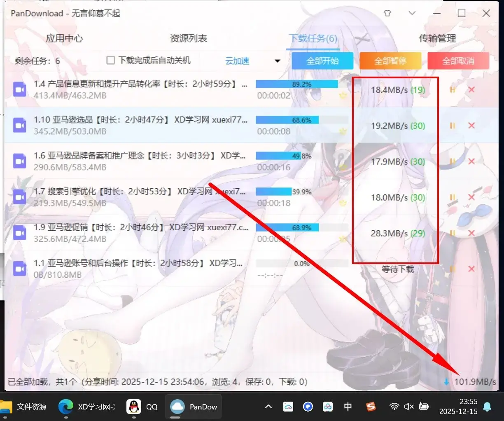The width and height of the screenshot is (504, 421).
Task: Open the 云加速 dropdown
Action: (276, 61)
